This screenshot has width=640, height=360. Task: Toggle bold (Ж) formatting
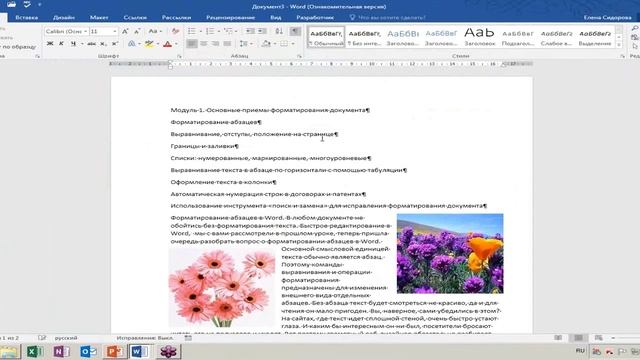point(50,44)
